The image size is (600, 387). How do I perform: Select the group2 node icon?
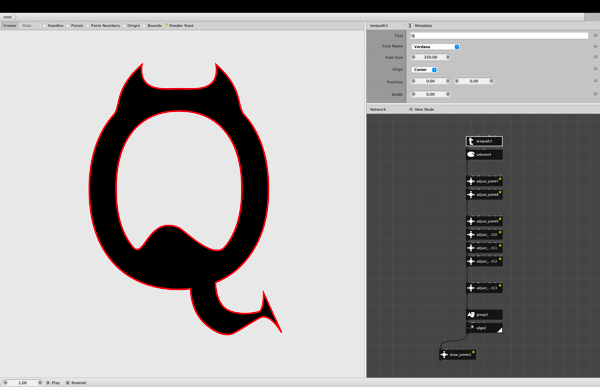[471, 315]
